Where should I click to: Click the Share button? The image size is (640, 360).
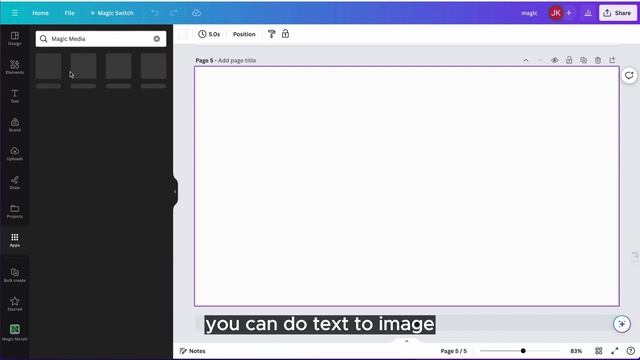[x=617, y=13]
